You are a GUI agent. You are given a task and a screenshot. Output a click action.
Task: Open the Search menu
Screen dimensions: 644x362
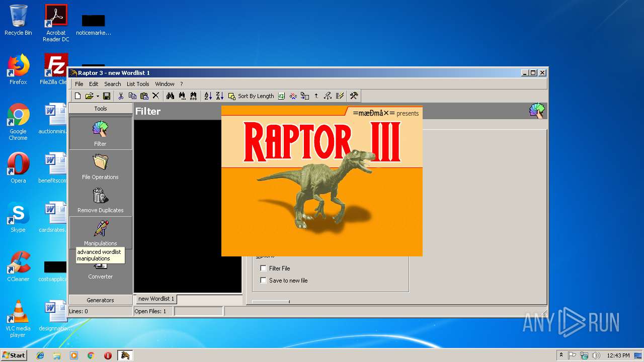(x=113, y=84)
